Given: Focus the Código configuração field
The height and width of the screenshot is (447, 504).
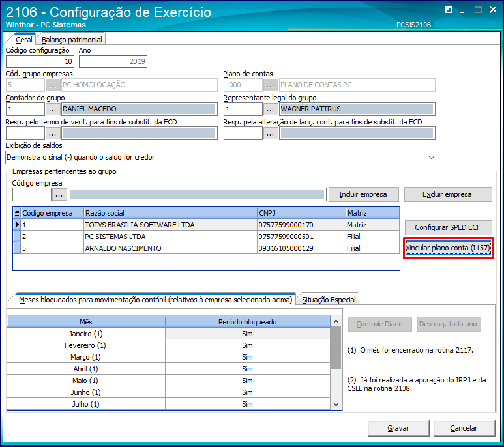Looking at the screenshot, I should pyautogui.click(x=40, y=62).
